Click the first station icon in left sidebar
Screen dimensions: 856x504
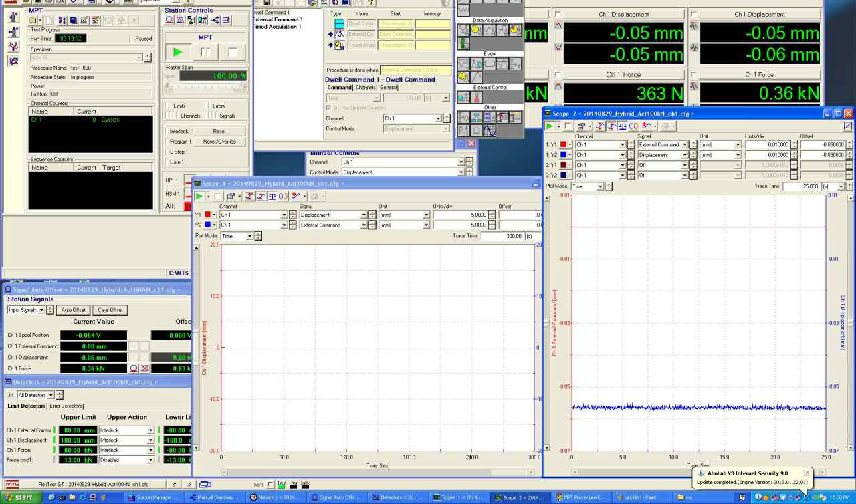(13, 17)
